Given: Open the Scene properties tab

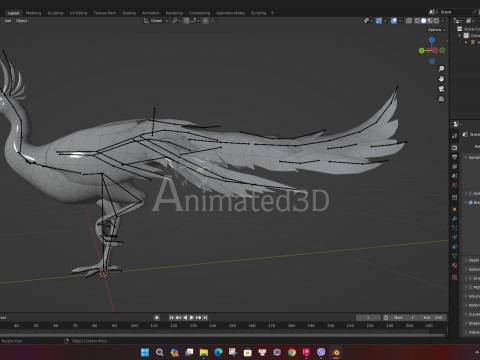Looking at the screenshot, I should (x=454, y=175).
